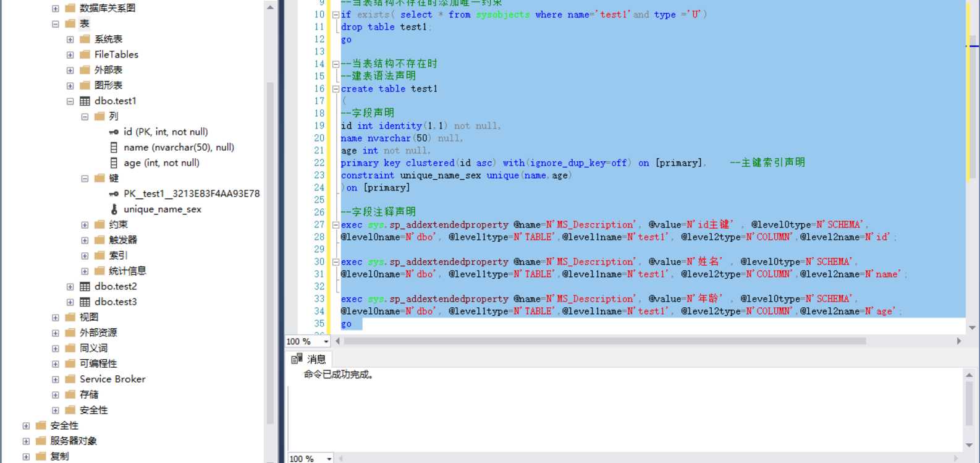Expand the 外部表 folder

pos(70,70)
